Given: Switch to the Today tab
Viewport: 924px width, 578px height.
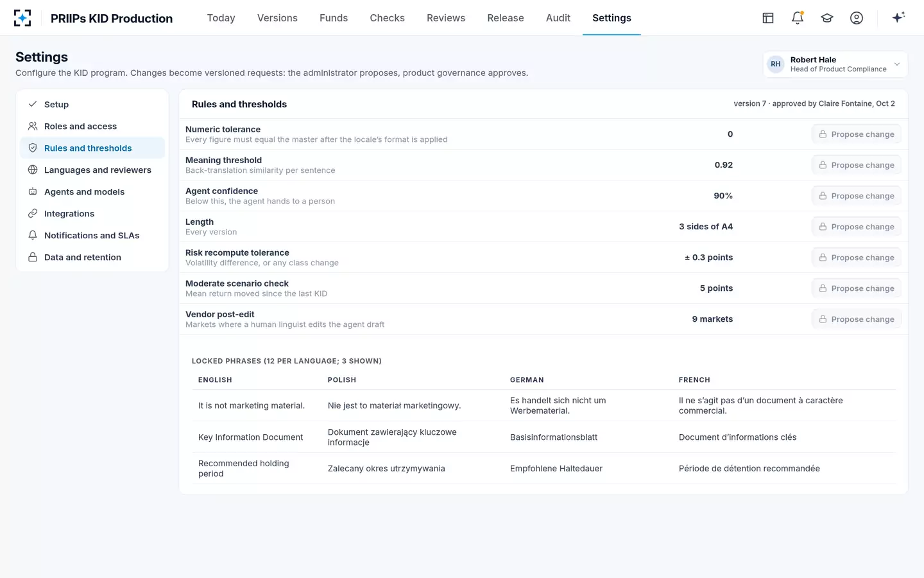Looking at the screenshot, I should [x=221, y=18].
